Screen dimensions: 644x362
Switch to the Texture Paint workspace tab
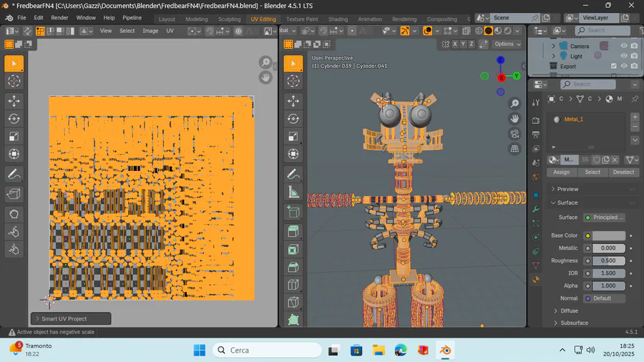301,19
